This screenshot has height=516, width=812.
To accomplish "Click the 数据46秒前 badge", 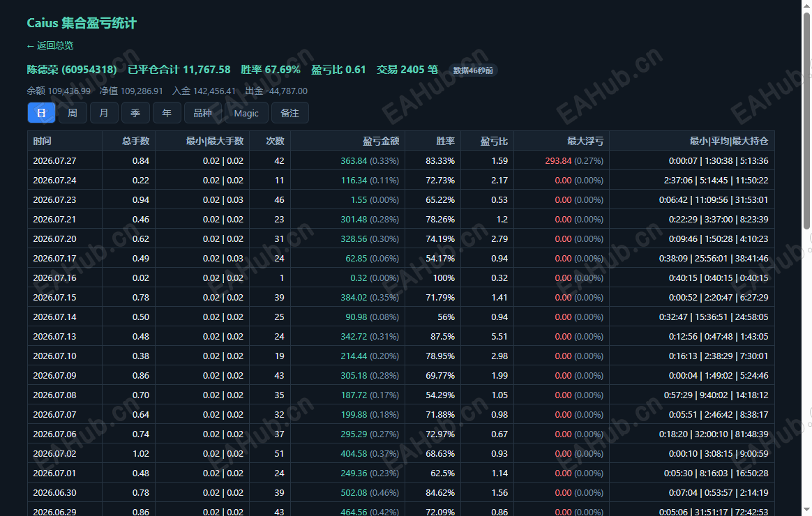I will point(473,70).
